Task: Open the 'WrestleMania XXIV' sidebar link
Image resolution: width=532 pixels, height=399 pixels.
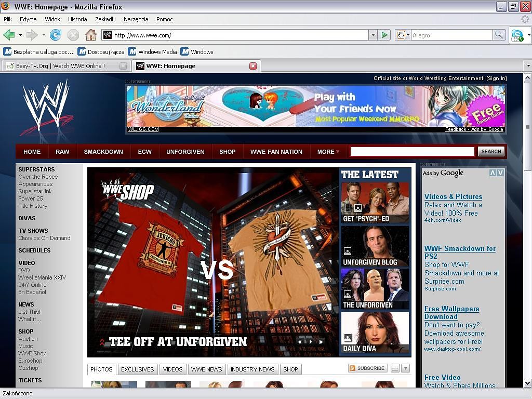Action: (x=42, y=277)
